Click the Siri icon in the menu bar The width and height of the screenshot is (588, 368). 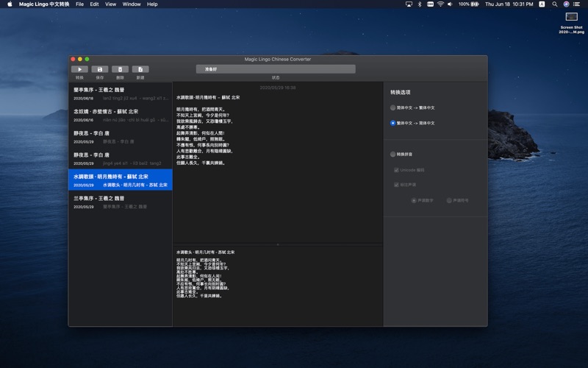[566, 4]
